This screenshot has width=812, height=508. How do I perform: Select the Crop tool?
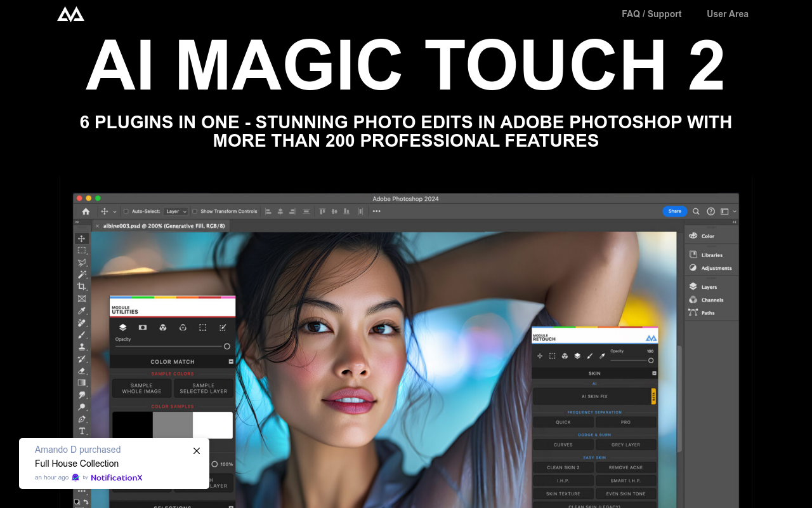click(x=82, y=286)
